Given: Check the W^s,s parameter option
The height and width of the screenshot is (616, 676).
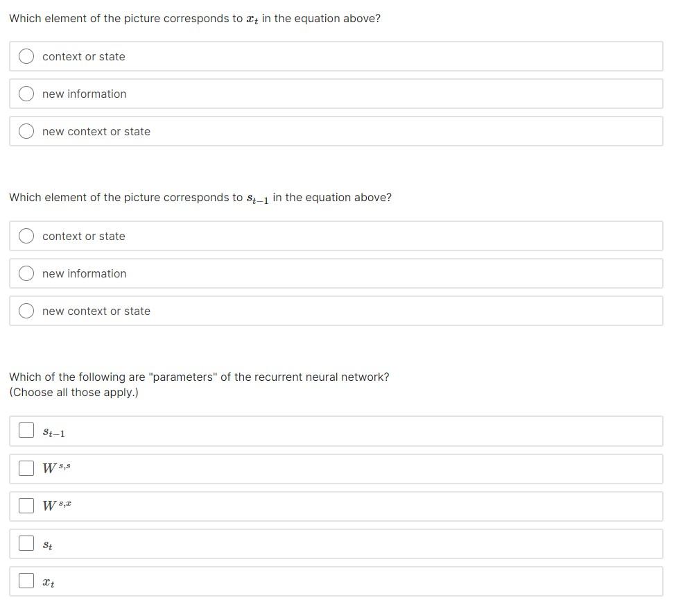Looking at the screenshot, I should pyautogui.click(x=26, y=468).
